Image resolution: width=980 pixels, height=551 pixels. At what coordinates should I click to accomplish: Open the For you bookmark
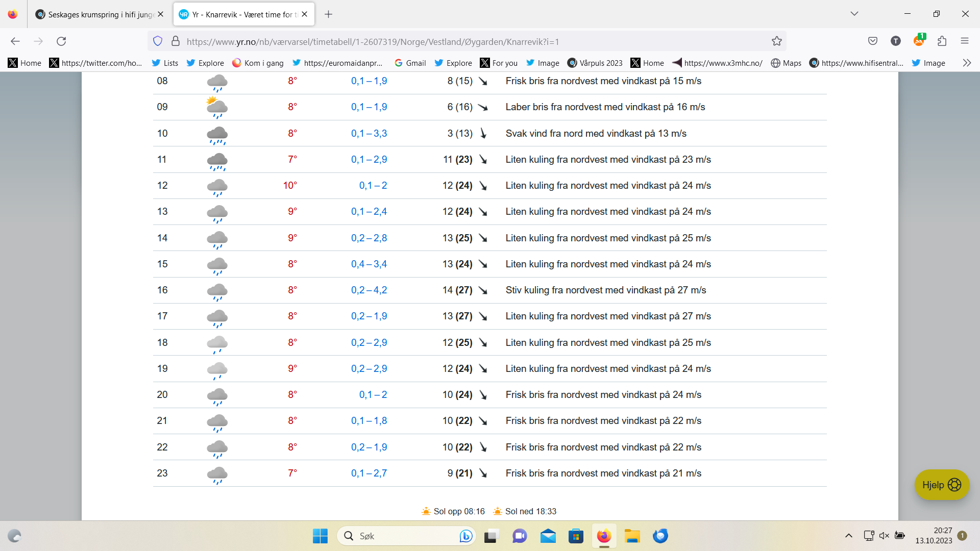pos(499,63)
